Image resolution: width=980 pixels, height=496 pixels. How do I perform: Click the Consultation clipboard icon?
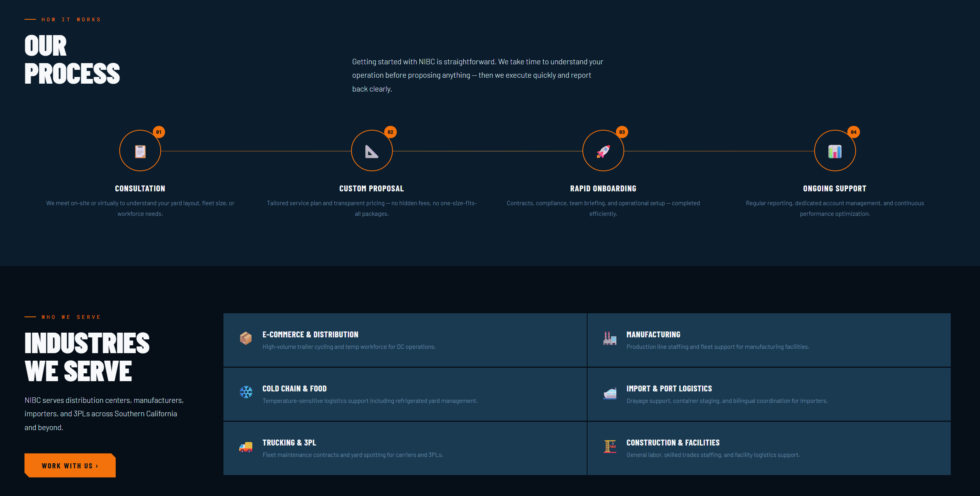click(140, 152)
